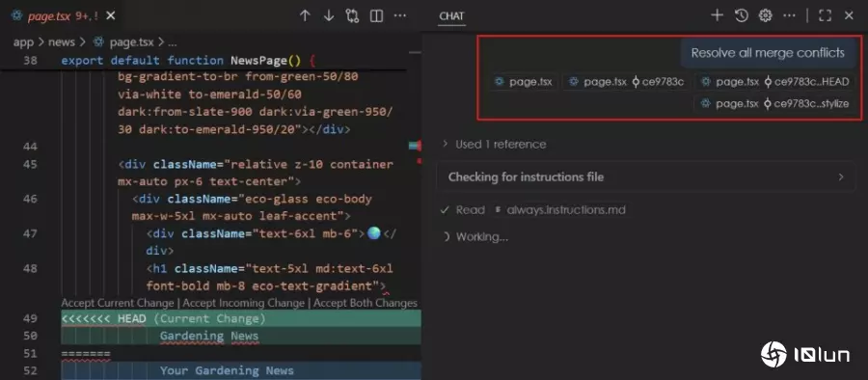Select 'news' in the breadcrumb path

(62, 42)
